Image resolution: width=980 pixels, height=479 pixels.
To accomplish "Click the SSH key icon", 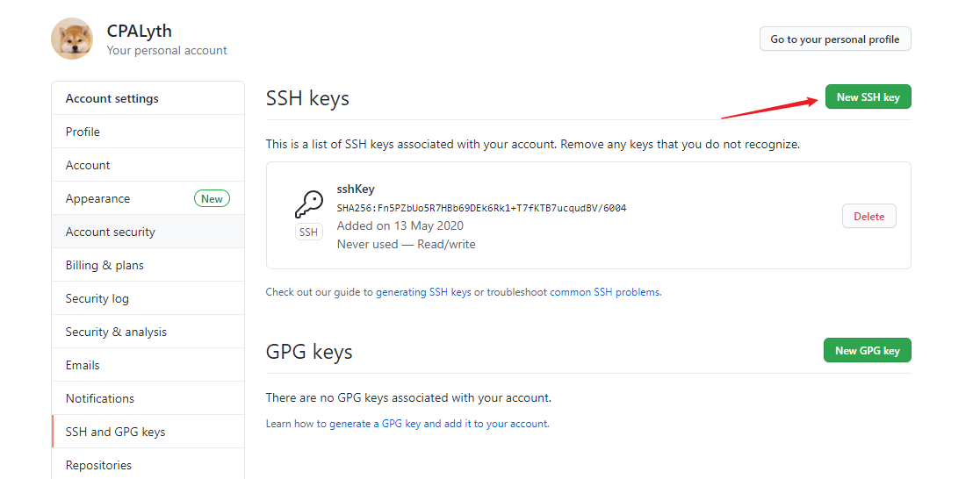I will tap(308, 205).
